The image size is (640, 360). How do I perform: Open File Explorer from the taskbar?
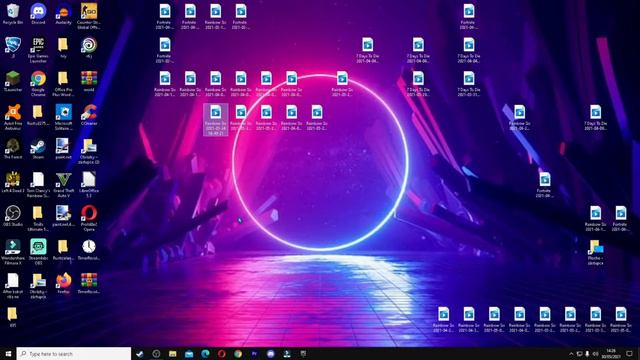(x=173, y=353)
